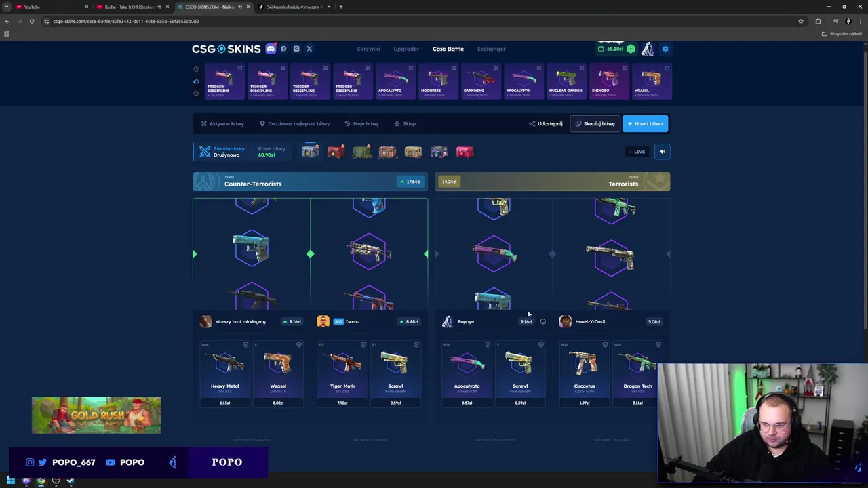Image resolution: width=868 pixels, height=488 pixels.
Task: Switch to Codzienne najlepsze bitwy tab
Action: tap(294, 124)
